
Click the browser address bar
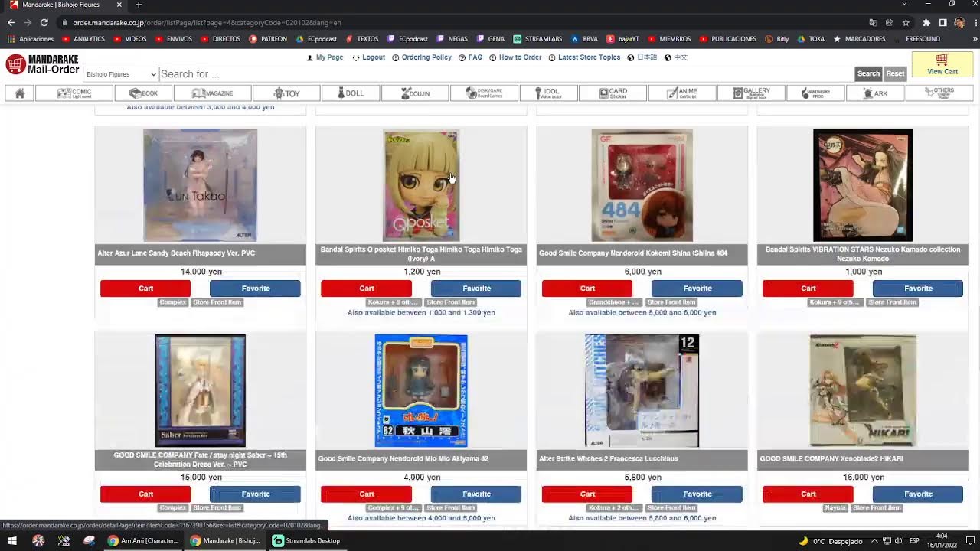459,23
